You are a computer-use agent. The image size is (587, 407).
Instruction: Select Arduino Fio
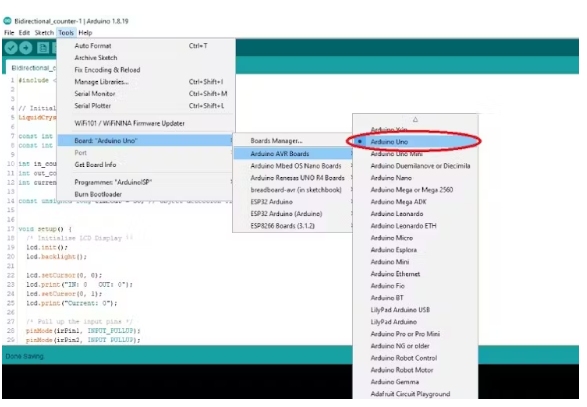[415, 286]
